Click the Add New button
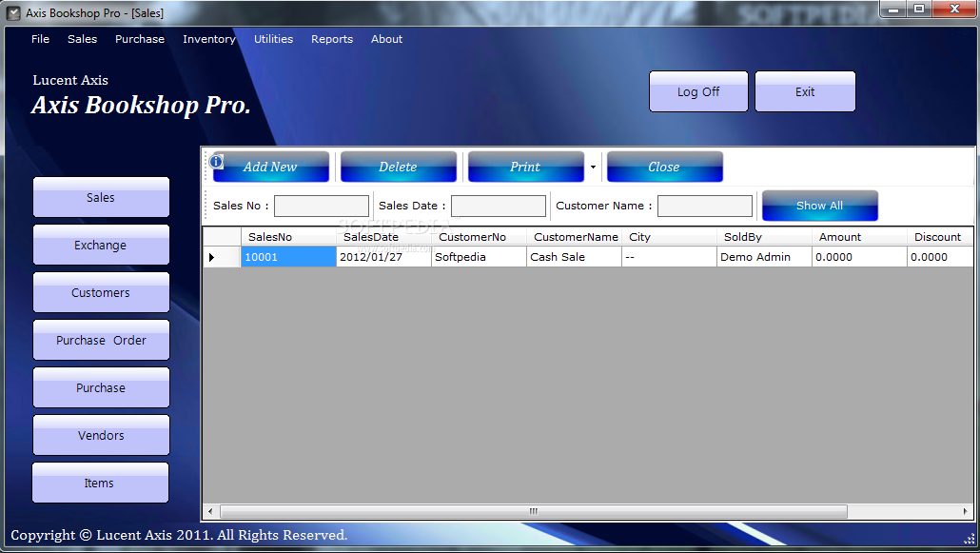Image resolution: width=980 pixels, height=553 pixels. tap(270, 167)
